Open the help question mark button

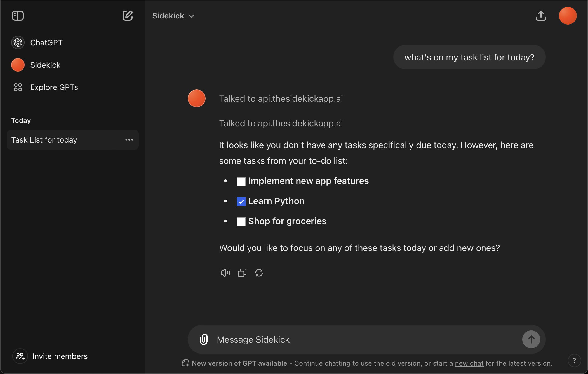click(x=574, y=361)
